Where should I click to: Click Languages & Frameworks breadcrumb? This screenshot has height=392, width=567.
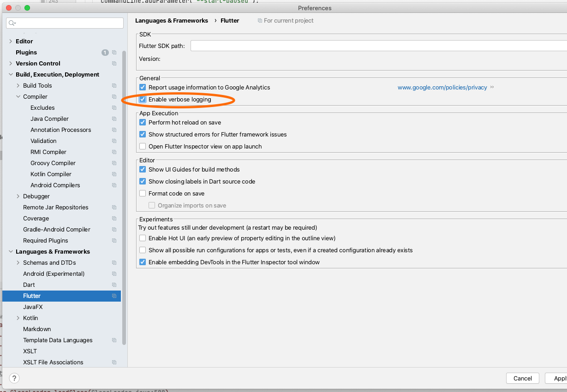pyautogui.click(x=172, y=20)
